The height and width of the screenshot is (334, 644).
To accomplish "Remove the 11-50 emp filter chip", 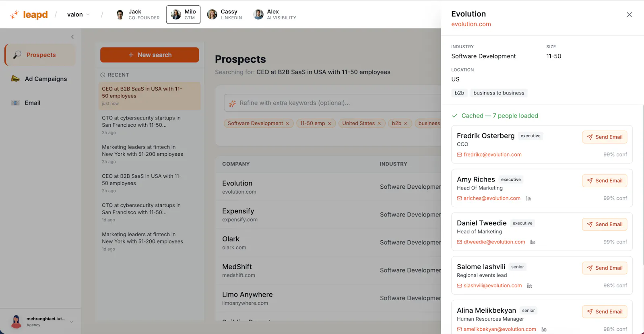I will click(x=329, y=124).
